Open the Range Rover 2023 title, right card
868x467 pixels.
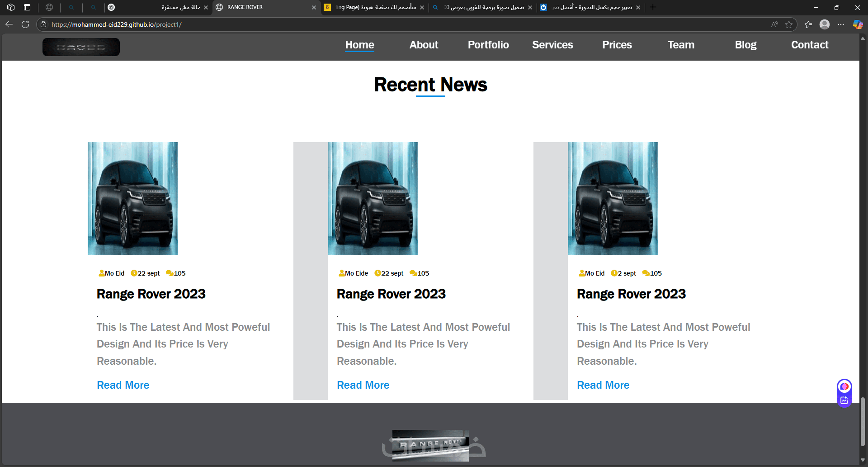(631, 294)
